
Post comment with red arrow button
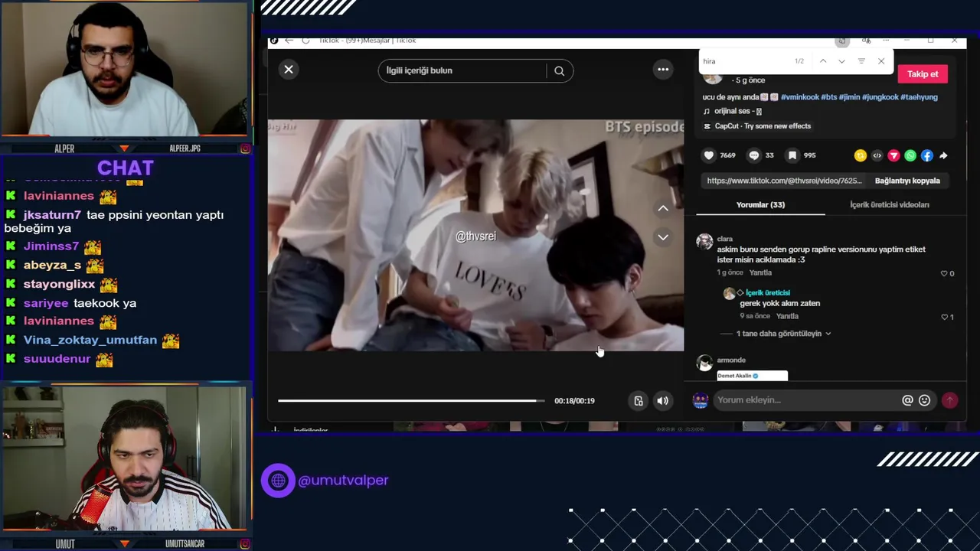(x=949, y=400)
